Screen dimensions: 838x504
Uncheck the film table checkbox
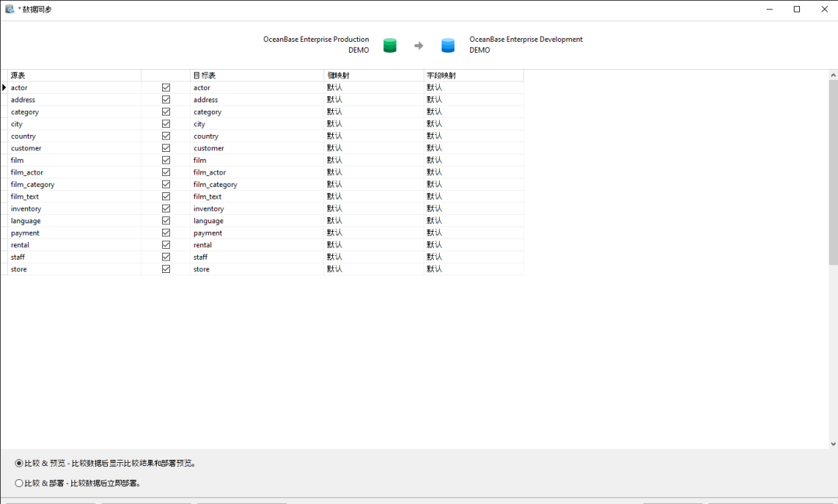[166, 161]
